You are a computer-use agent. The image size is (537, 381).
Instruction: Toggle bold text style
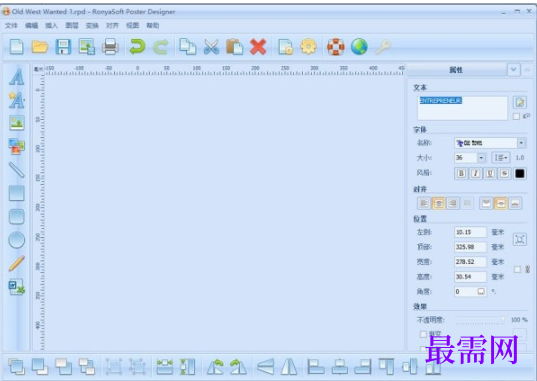click(x=461, y=173)
